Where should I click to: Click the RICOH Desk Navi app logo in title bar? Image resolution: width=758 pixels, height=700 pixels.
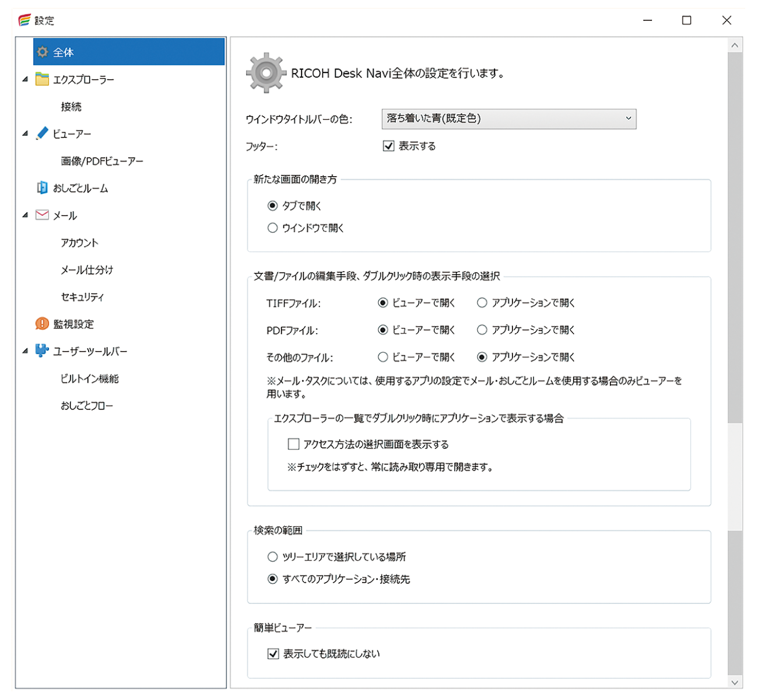(x=24, y=20)
